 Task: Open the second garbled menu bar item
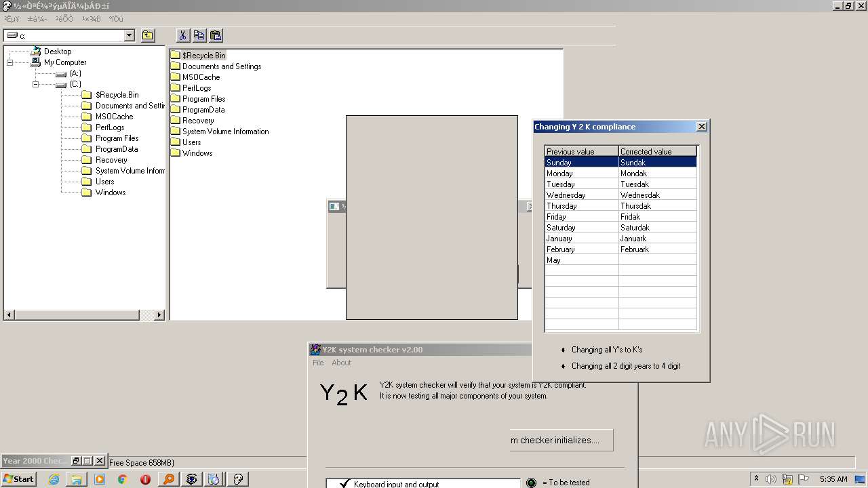click(x=37, y=19)
